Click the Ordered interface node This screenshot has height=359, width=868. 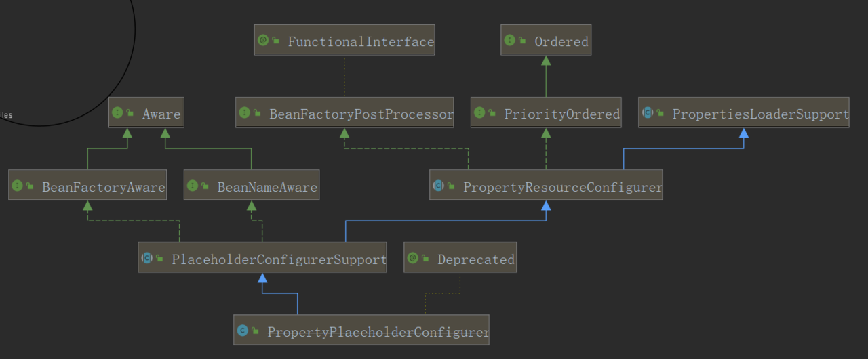(546, 41)
